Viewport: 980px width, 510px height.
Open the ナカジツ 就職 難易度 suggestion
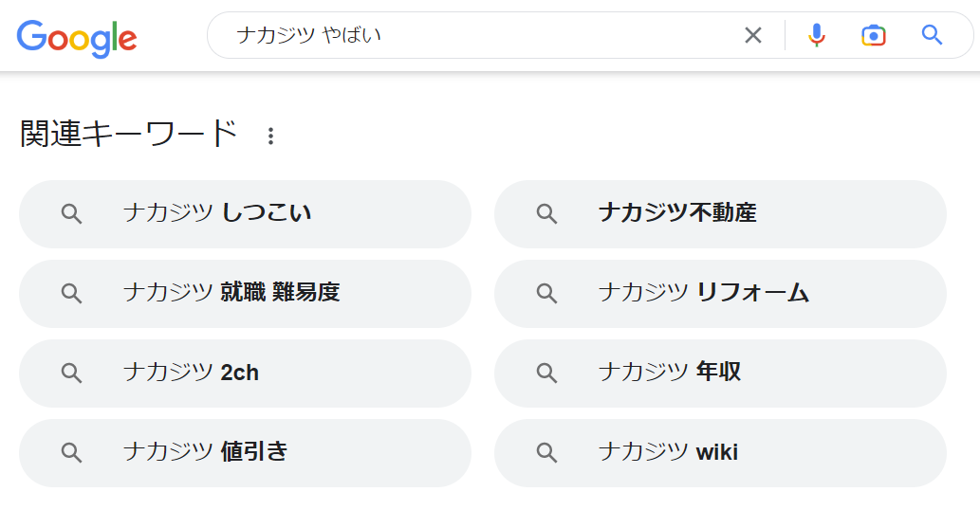coord(245,293)
